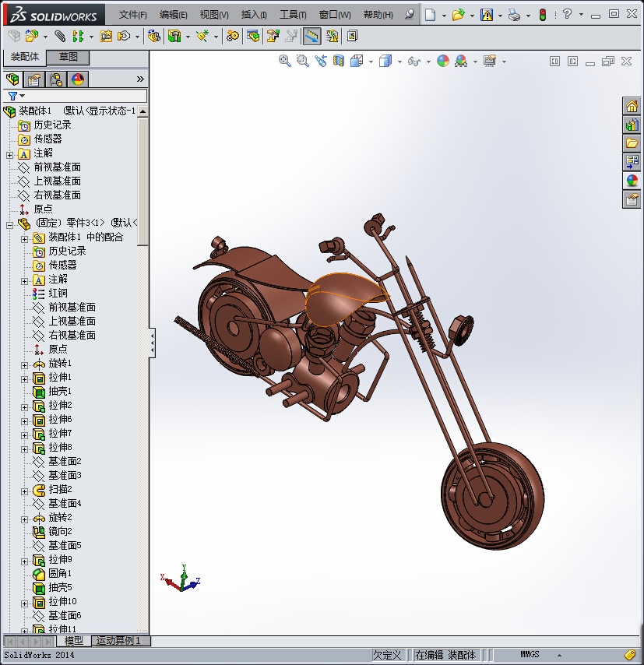
Task: Open the Design Library icon in task pane
Action: pyautogui.click(x=632, y=125)
